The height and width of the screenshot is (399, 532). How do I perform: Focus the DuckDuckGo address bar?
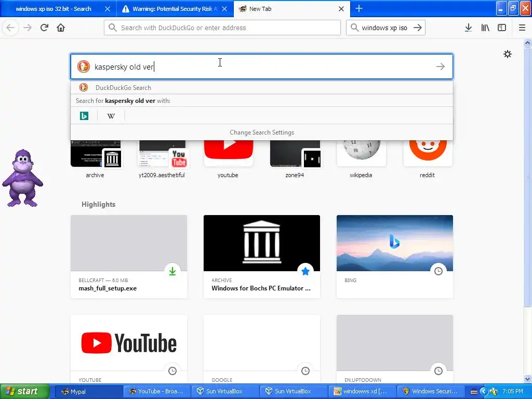tap(222, 28)
